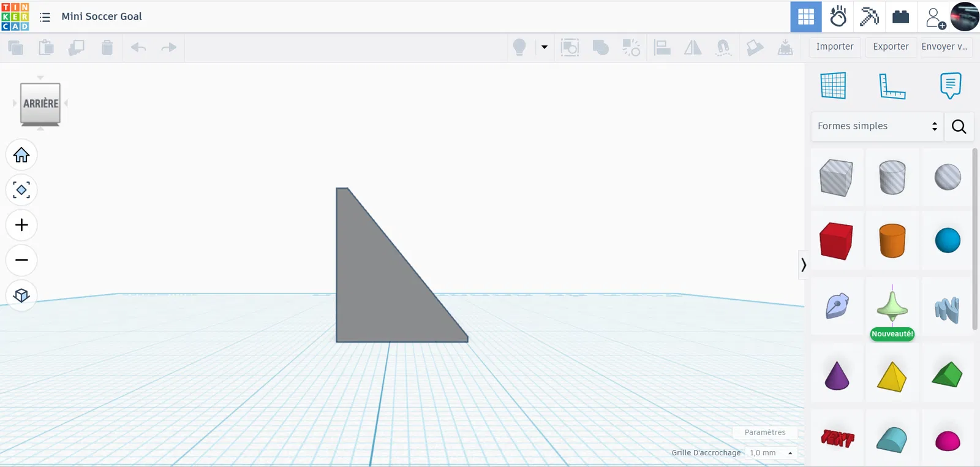Group shapes with the merged shapes icon
The image size is (980, 467).
point(601,47)
